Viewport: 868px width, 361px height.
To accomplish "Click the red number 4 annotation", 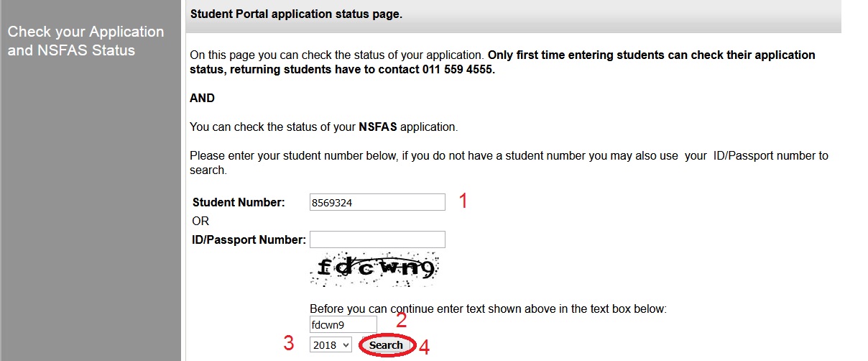I will [x=425, y=347].
